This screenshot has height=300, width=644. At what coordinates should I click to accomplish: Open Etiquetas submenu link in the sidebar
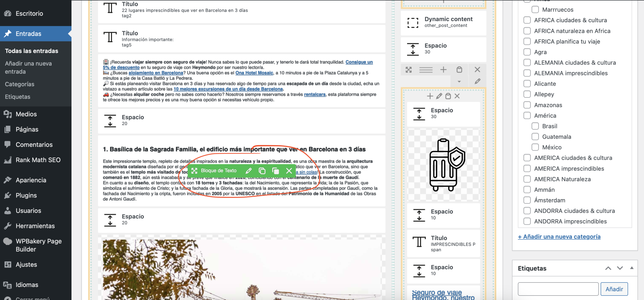pyautogui.click(x=18, y=97)
